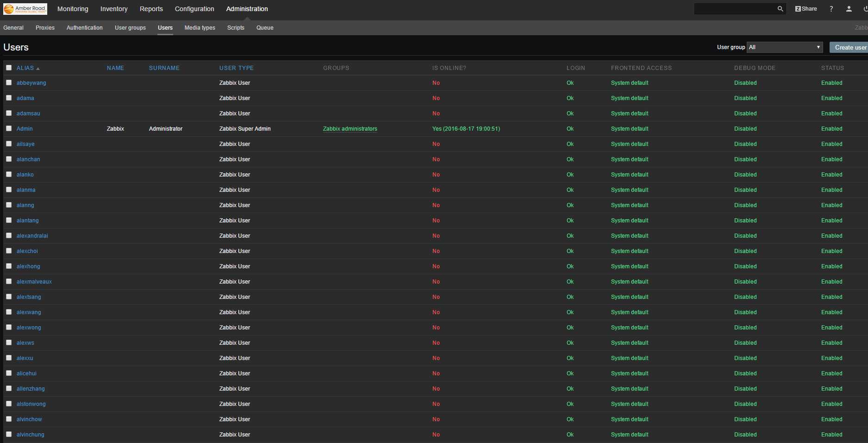Click Enabled status for alvinchung
The height and width of the screenshot is (443, 868).
pos(832,435)
